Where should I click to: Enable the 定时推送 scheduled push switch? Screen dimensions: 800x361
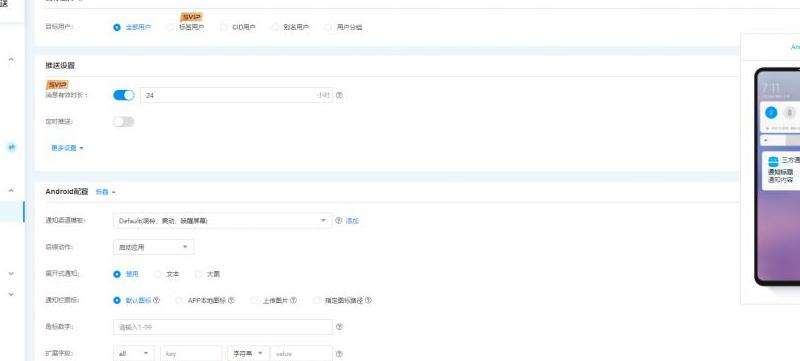pyautogui.click(x=123, y=122)
